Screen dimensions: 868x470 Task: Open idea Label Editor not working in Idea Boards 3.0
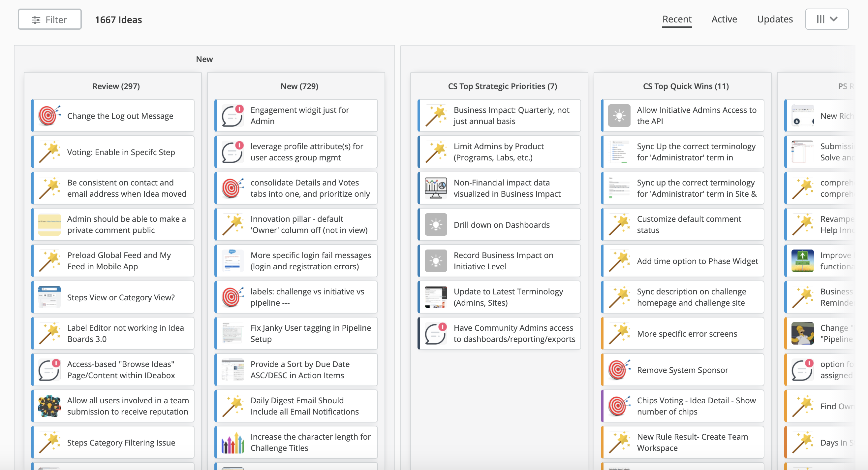click(x=112, y=333)
